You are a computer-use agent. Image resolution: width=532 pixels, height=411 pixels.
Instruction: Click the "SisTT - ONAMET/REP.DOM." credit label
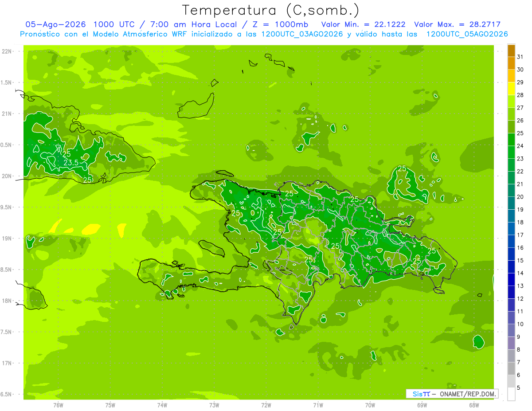[452, 394]
